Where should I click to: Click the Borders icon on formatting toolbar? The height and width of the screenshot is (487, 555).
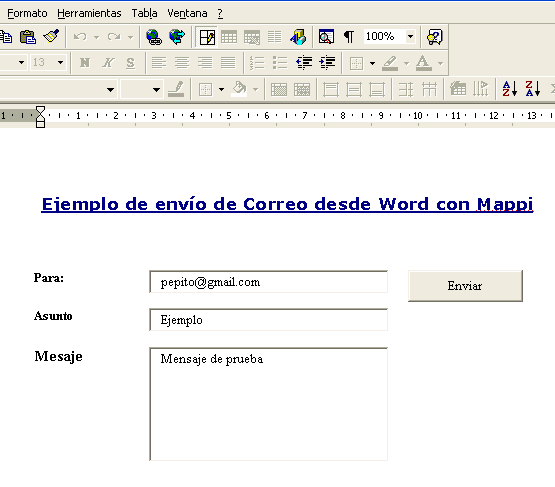356,63
